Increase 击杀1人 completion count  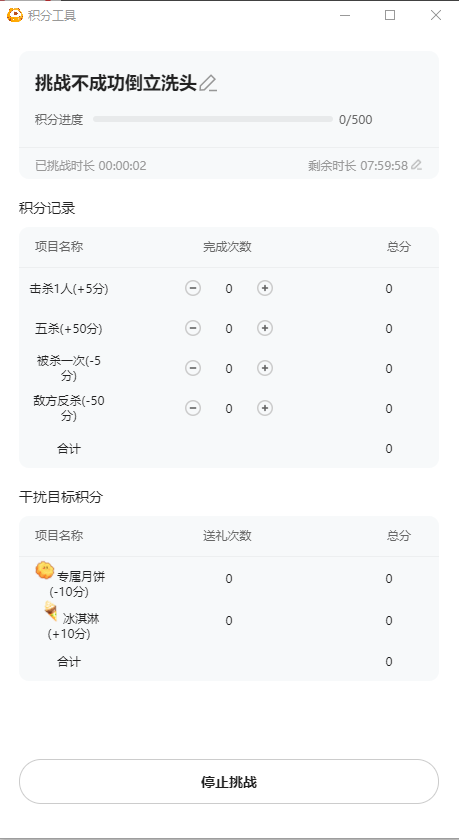point(265,288)
